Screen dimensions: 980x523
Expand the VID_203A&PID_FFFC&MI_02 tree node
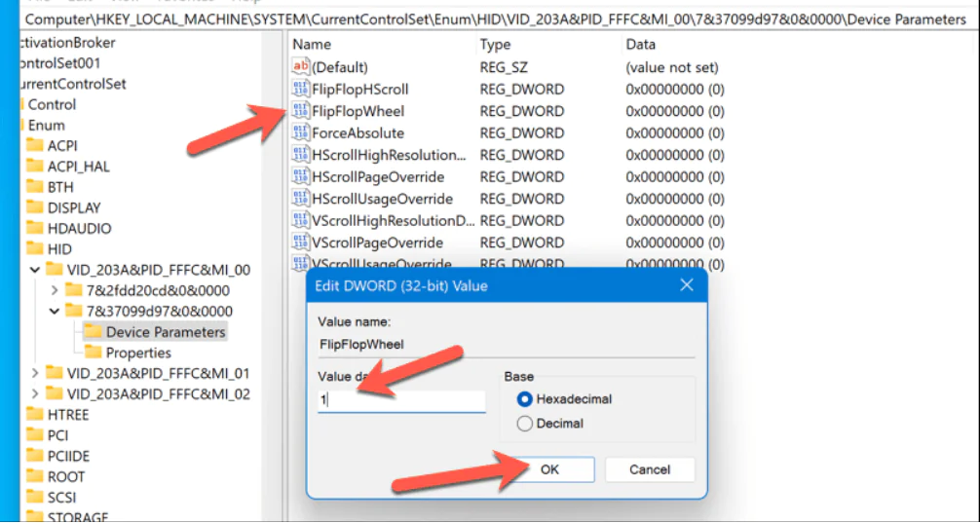[35, 393]
